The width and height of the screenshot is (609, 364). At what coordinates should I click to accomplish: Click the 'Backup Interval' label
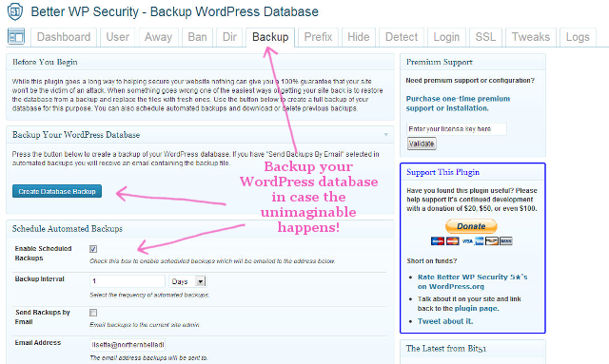40,278
